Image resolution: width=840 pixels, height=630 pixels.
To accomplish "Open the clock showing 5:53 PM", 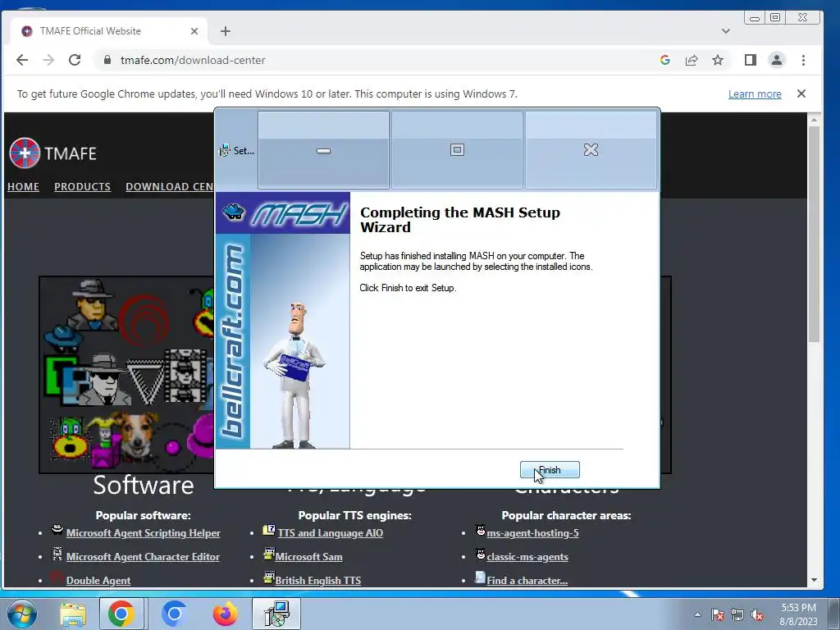I will point(798,614).
